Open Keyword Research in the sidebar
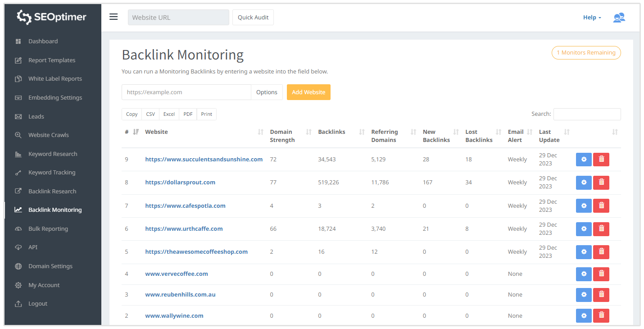644x329 pixels. point(53,154)
